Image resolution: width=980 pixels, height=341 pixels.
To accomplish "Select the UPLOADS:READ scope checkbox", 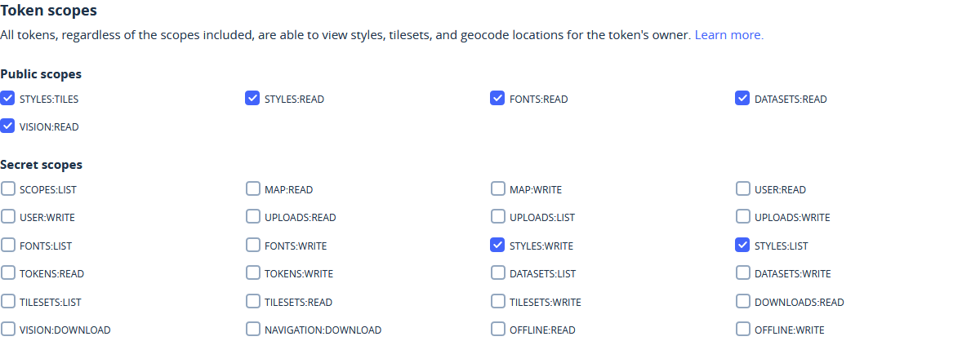I will (x=252, y=216).
